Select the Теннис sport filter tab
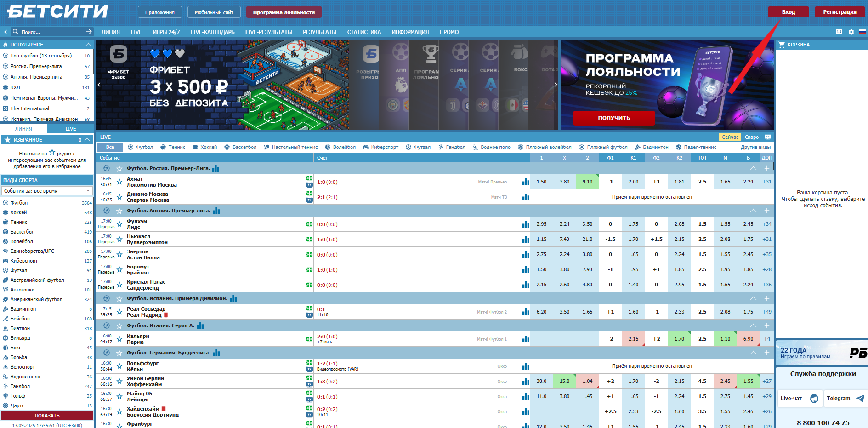This screenshot has width=868, height=428. tap(173, 147)
